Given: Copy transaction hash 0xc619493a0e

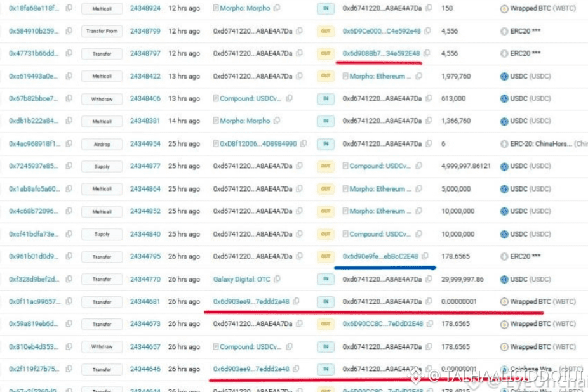Looking at the screenshot, I should tap(69, 75).
